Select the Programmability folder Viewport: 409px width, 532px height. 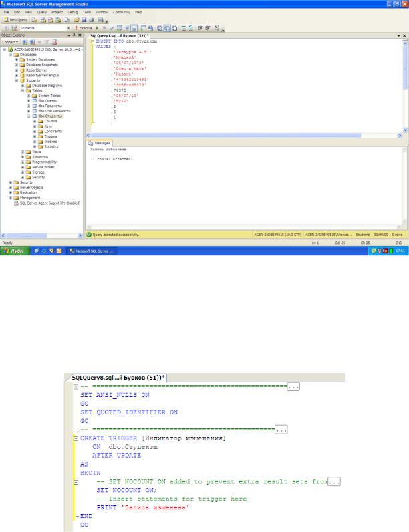click(44, 162)
